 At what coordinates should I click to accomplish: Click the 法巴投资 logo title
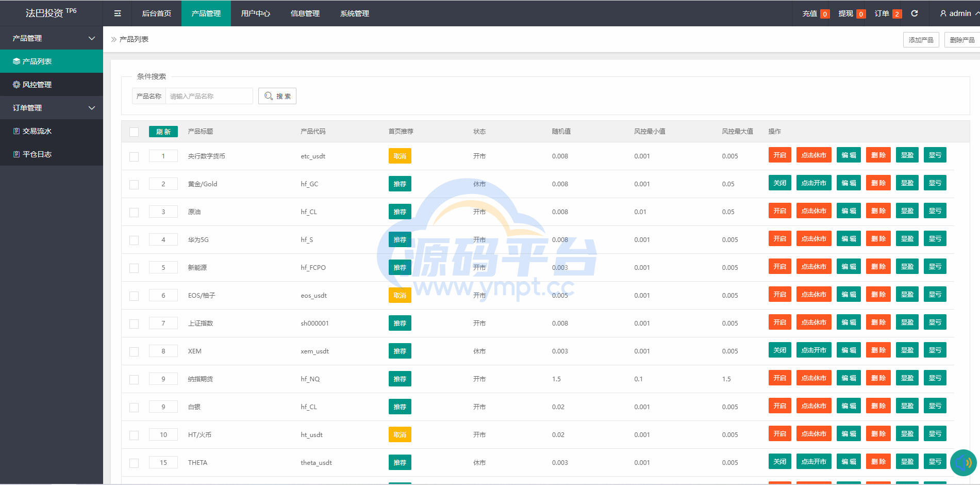[51, 13]
